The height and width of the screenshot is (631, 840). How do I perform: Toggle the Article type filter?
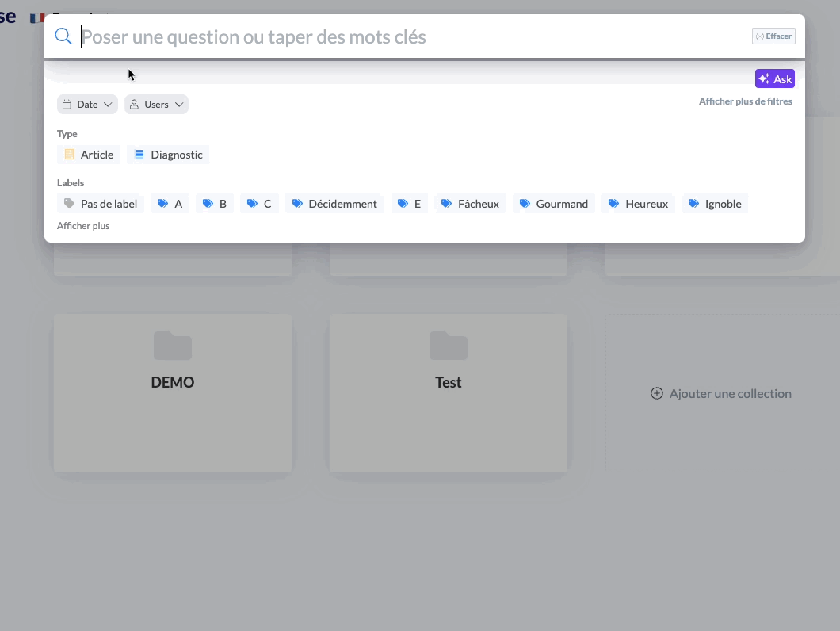[89, 155]
